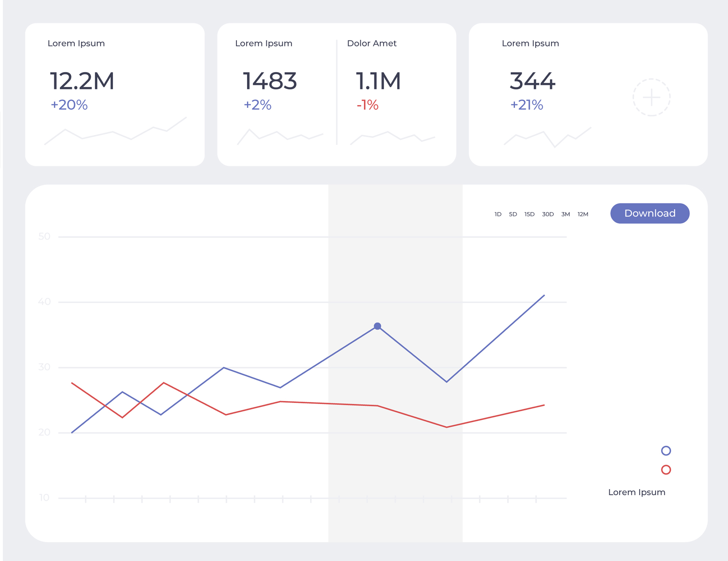This screenshot has width=728, height=561.
Task: Click the Dolor Amet card label
Action: 372,43
